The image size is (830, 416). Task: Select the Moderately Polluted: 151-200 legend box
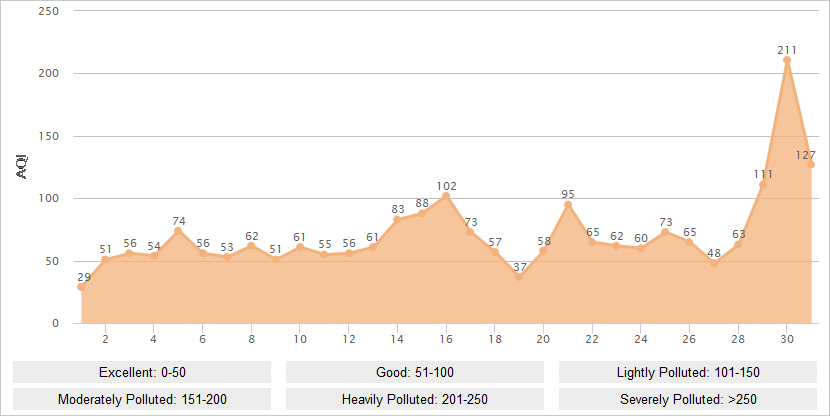[x=142, y=399]
